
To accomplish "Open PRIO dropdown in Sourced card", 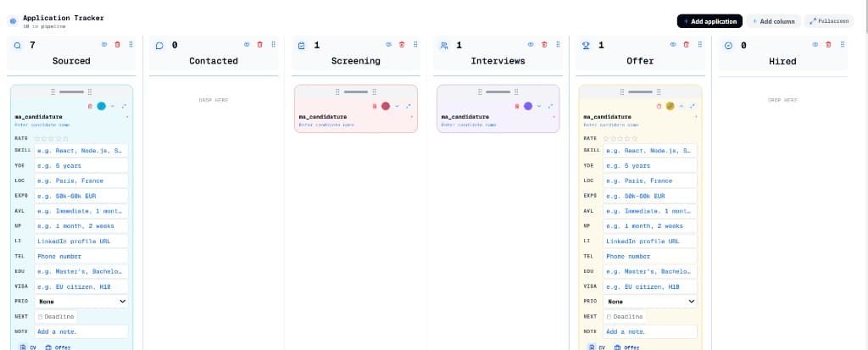I will [81, 302].
